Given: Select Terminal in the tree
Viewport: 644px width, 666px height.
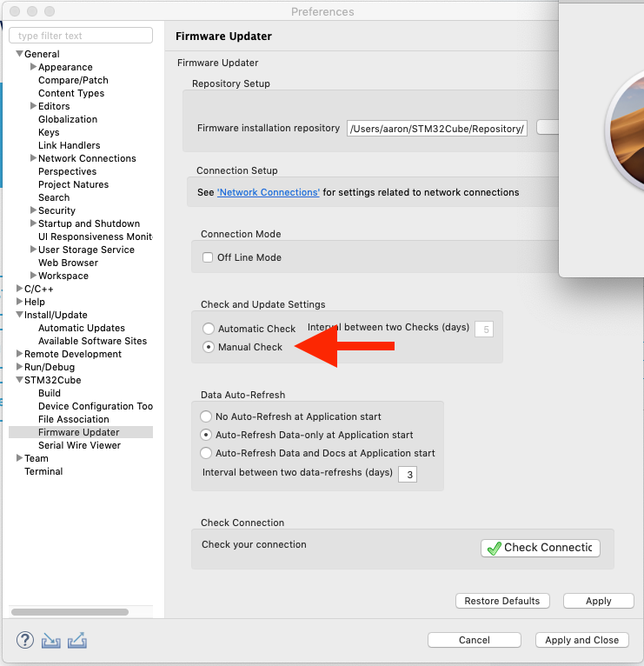Looking at the screenshot, I should click(x=43, y=471).
